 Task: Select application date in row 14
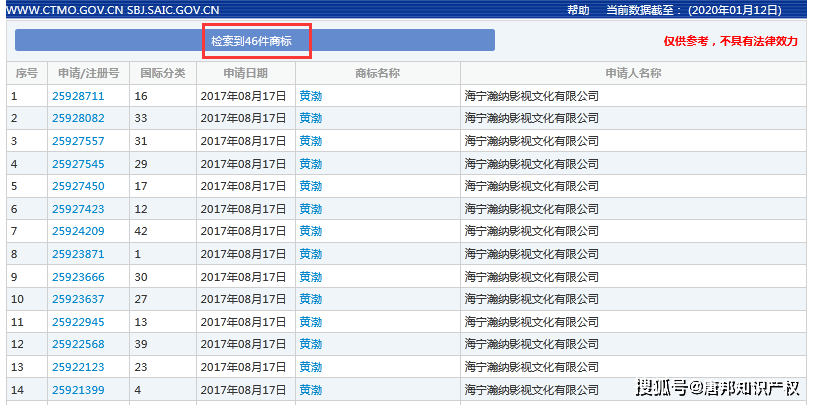pos(244,390)
